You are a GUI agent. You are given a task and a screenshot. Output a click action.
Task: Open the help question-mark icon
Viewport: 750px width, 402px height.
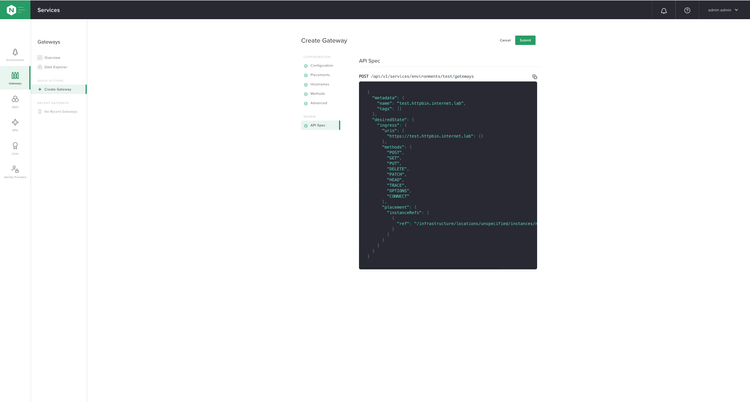(x=687, y=10)
